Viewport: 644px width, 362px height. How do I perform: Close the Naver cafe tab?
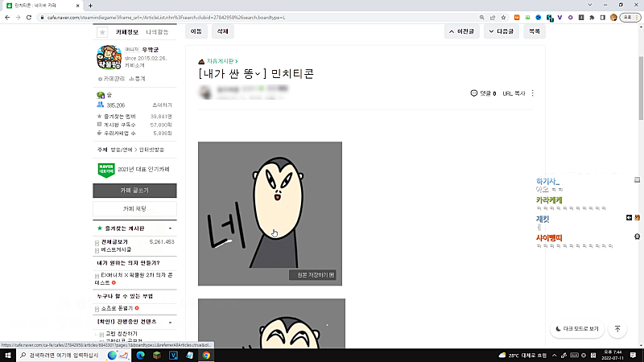tap(77, 6)
